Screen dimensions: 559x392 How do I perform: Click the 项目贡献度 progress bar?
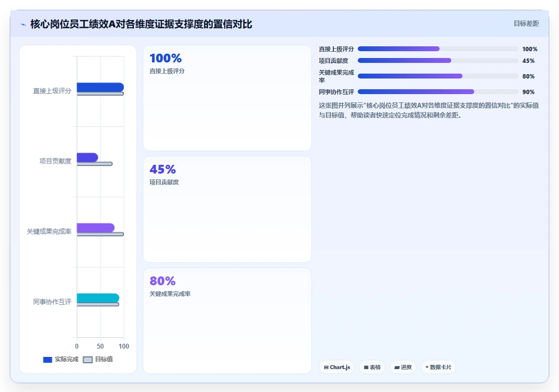438,60
